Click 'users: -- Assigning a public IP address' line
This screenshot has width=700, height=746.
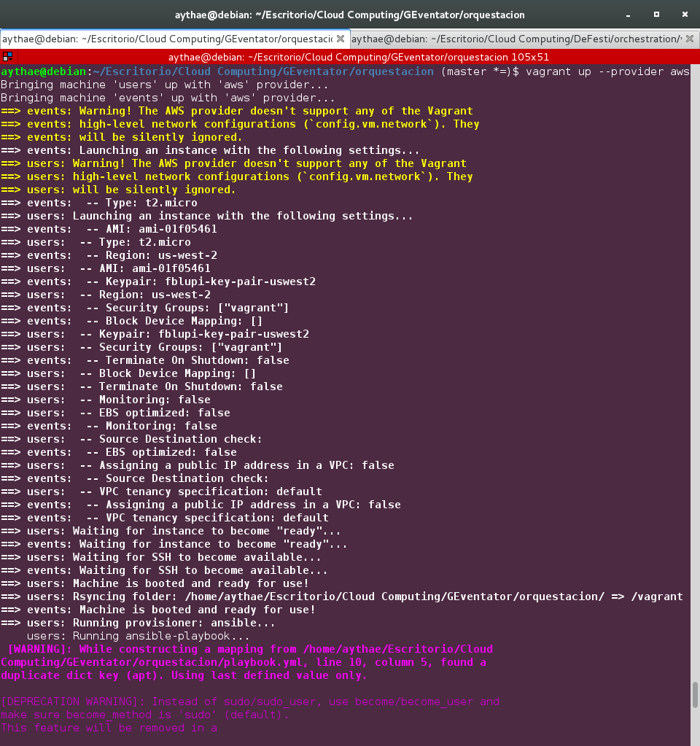pos(198,465)
